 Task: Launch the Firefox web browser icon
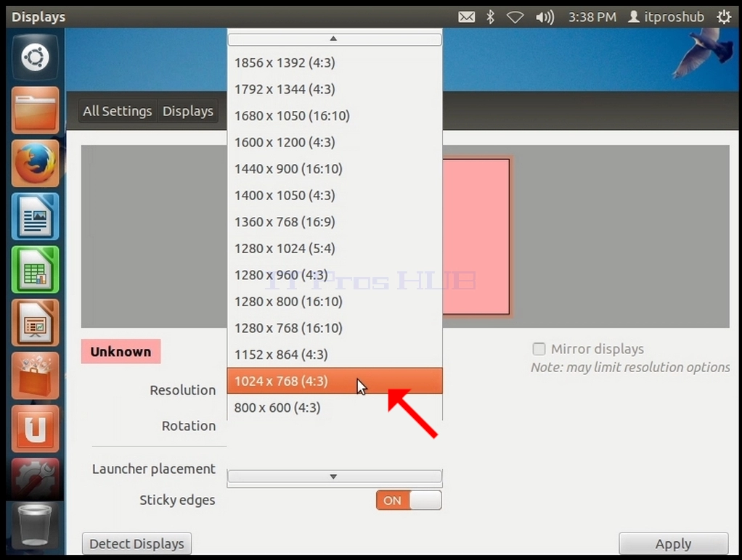click(x=35, y=163)
